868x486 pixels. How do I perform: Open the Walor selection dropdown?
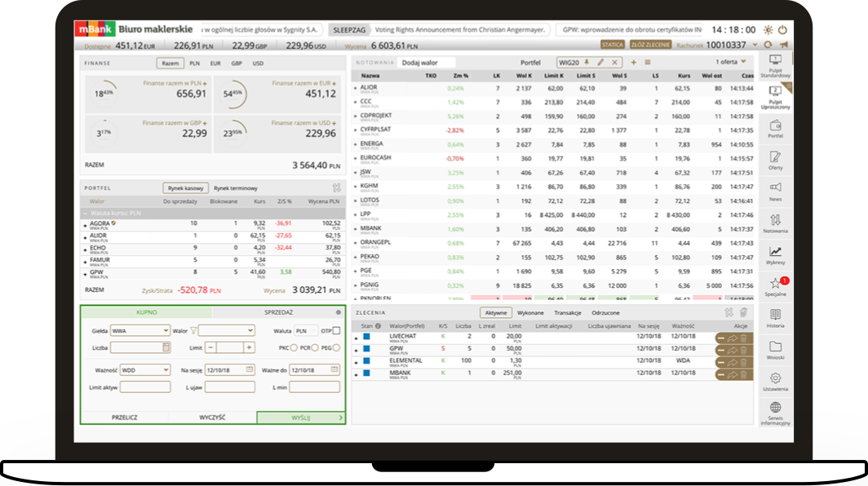[227, 330]
